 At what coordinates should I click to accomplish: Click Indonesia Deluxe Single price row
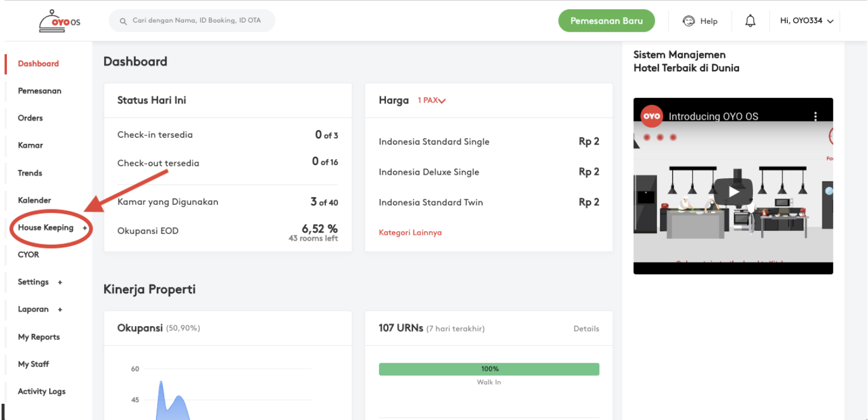(489, 172)
